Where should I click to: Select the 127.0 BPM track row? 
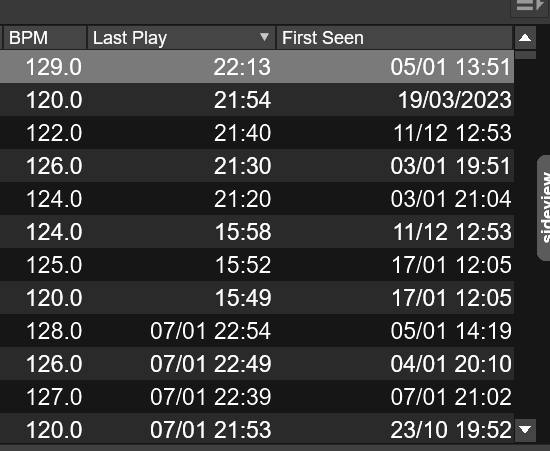pyautogui.click(x=257, y=396)
